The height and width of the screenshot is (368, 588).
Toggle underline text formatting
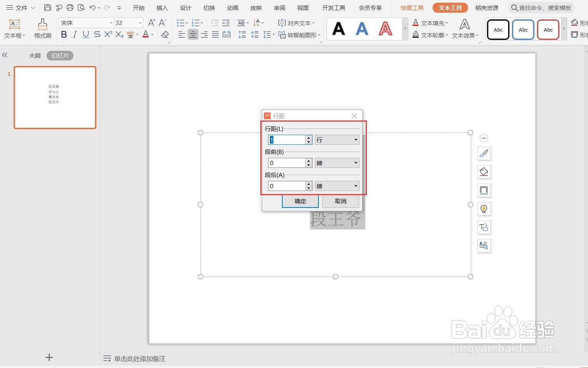[86, 35]
